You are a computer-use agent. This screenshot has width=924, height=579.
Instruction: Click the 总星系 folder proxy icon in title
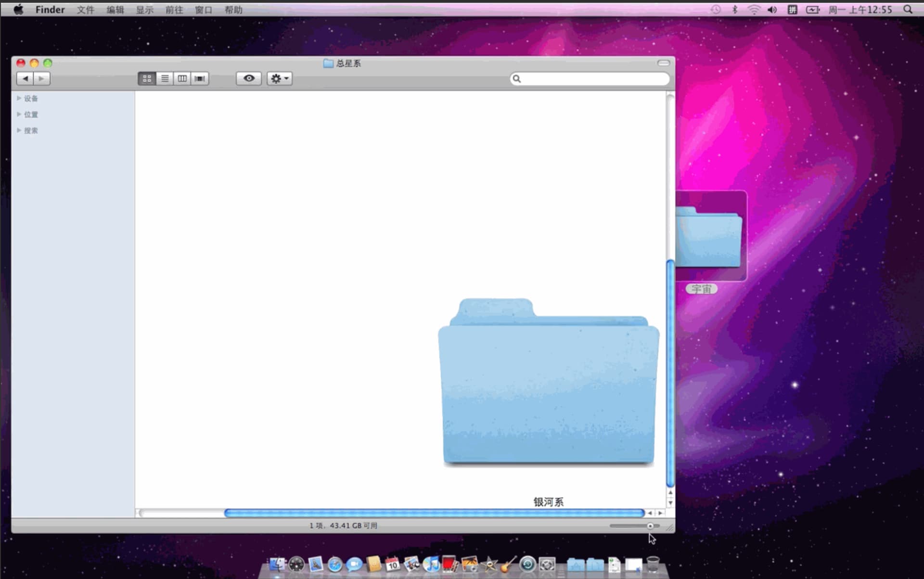click(328, 63)
